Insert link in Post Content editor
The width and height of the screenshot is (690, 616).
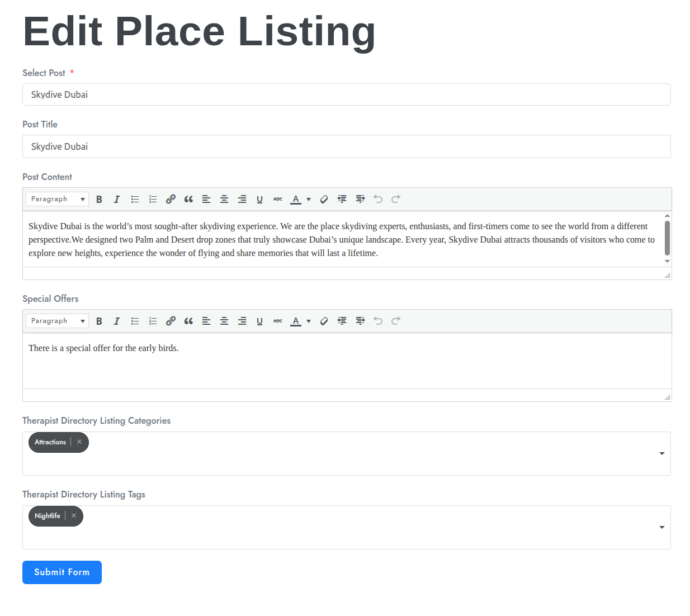click(x=171, y=200)
